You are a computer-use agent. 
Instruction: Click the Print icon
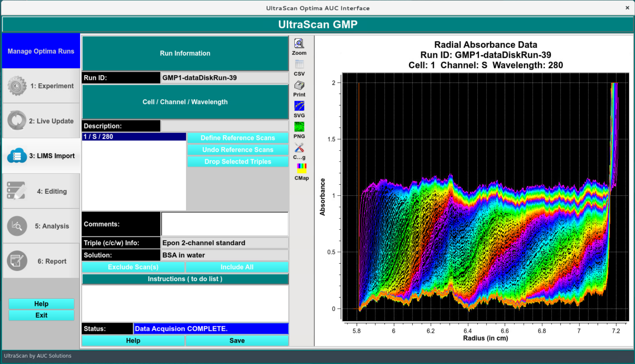(x=299, y=86)
